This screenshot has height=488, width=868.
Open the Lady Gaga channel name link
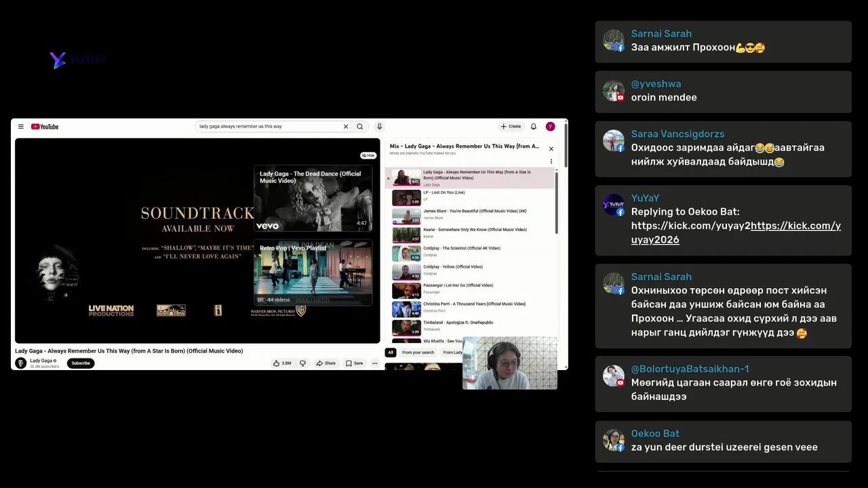pyautogui.click(x=41, y=361)
